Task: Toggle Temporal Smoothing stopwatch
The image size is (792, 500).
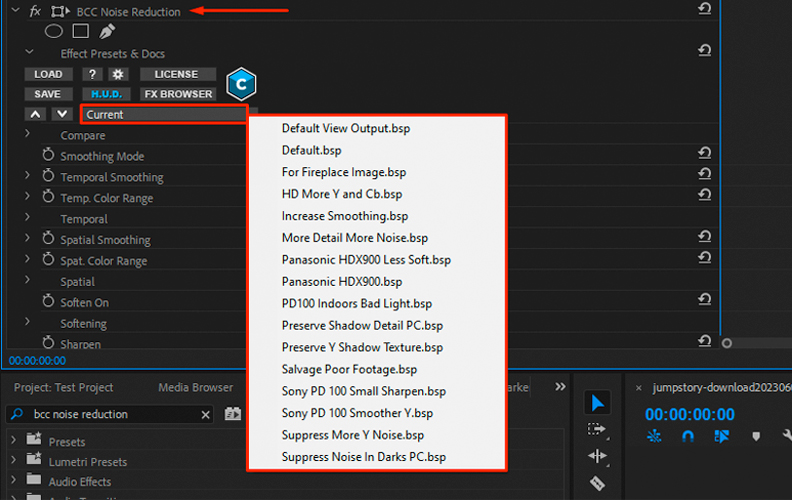Action: (x=48, y=176)
